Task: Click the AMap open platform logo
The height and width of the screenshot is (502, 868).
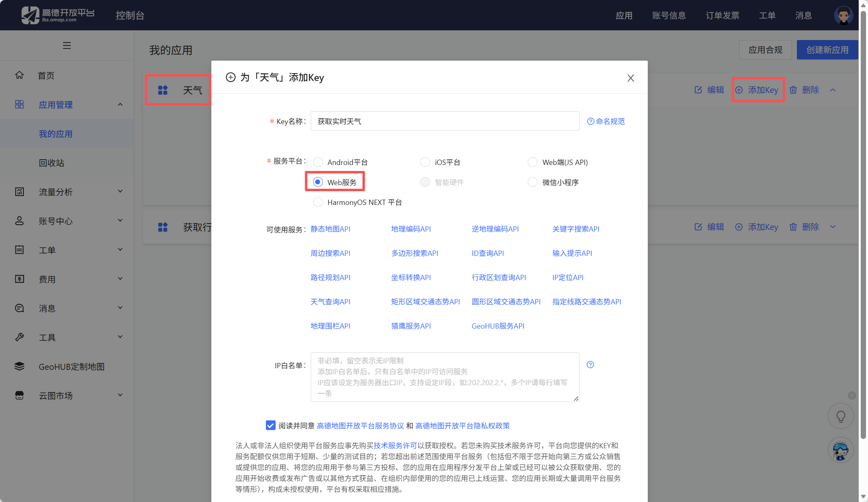Action: [58, 15]
